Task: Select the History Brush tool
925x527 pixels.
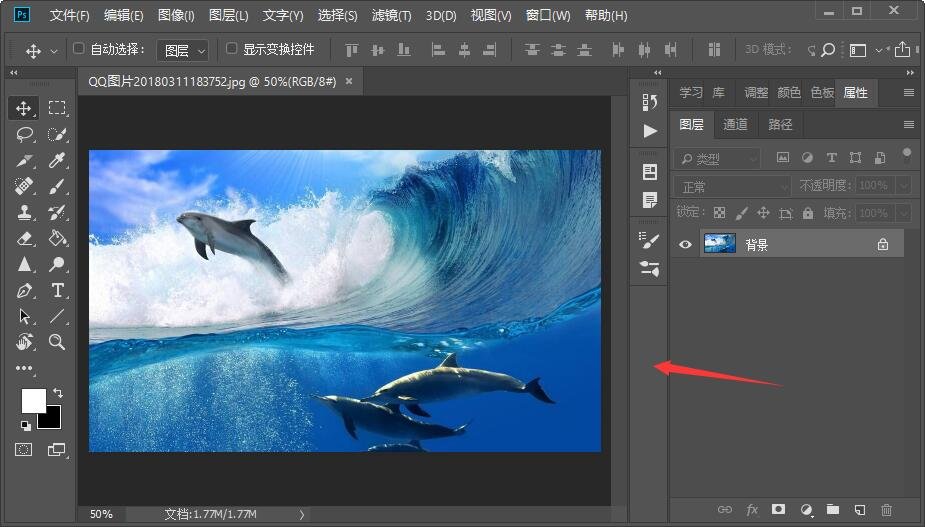Action: click(x=57, y=212)
